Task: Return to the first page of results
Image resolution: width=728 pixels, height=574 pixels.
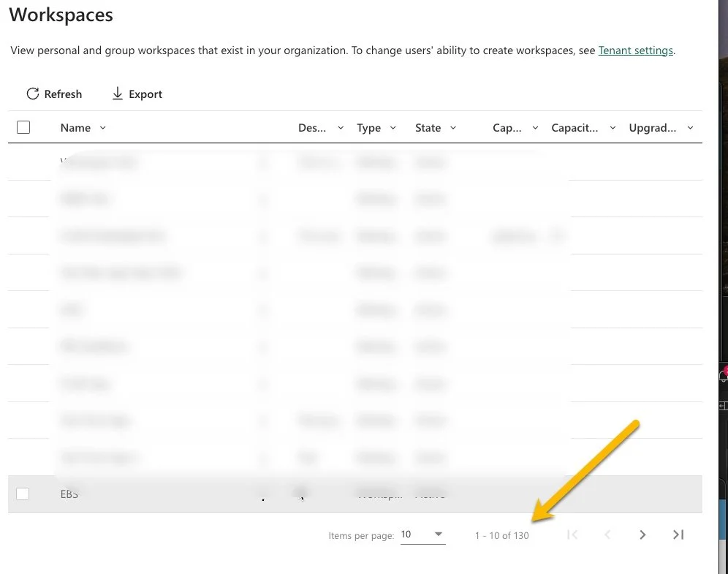Action: [573, 535]
